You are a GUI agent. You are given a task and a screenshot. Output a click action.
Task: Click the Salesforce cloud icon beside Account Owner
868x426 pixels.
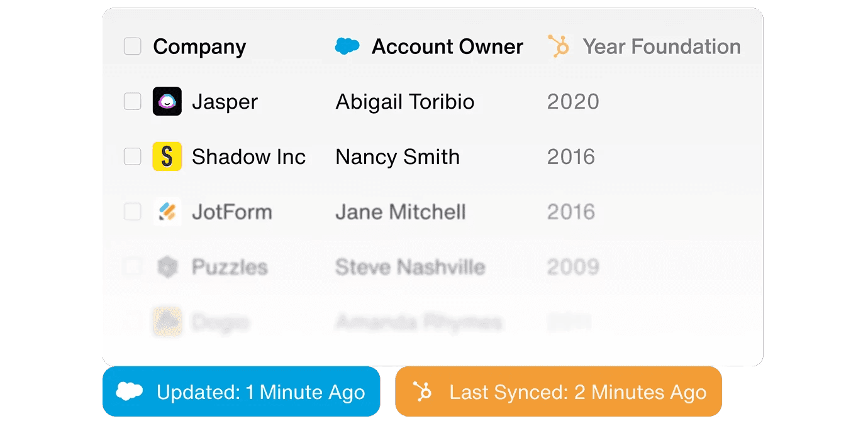click(x=347, y=46)
